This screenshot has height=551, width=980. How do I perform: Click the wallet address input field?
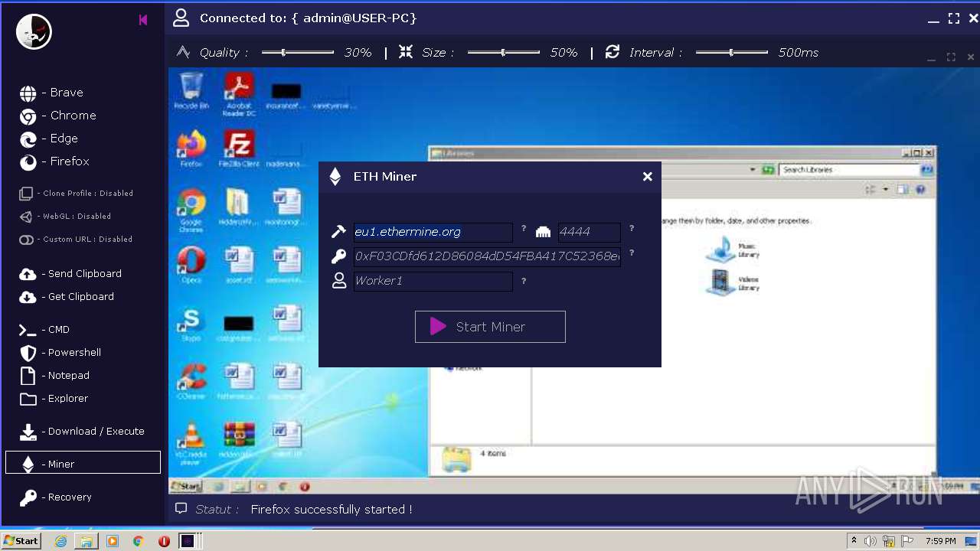coord(487,256)
